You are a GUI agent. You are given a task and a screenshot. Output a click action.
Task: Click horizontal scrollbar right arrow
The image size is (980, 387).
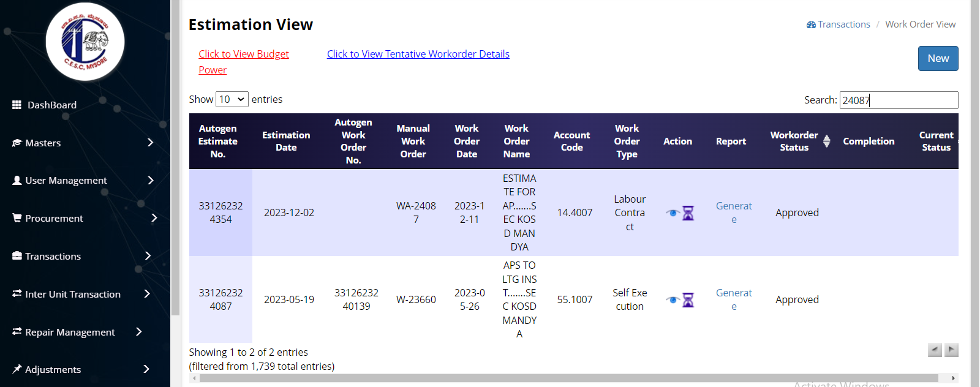[953, 378]
